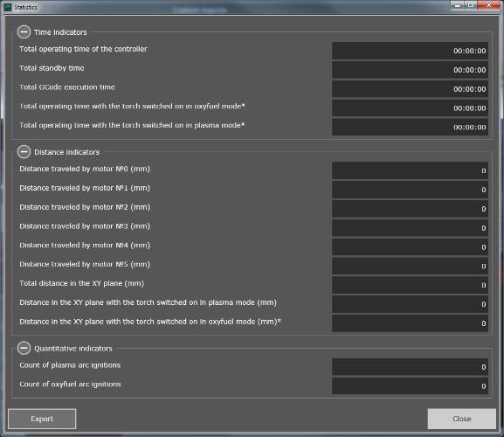The image size is (504, 437).
Task: Select the plasma mode operating time field
Action: [x=411, y=127]
